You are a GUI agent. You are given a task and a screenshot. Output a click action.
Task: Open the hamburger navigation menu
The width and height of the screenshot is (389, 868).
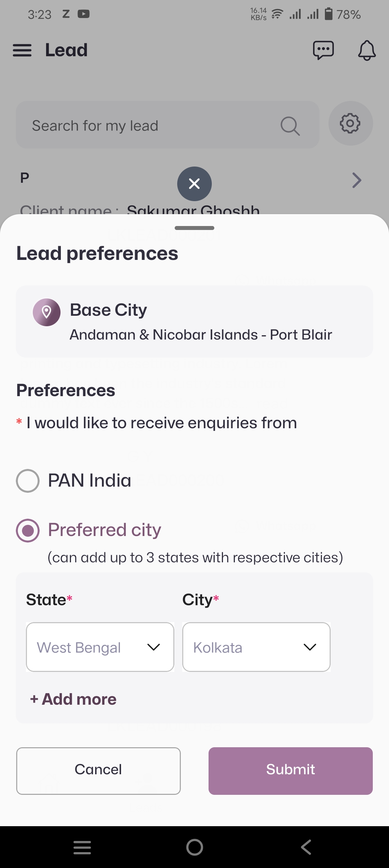22,50
